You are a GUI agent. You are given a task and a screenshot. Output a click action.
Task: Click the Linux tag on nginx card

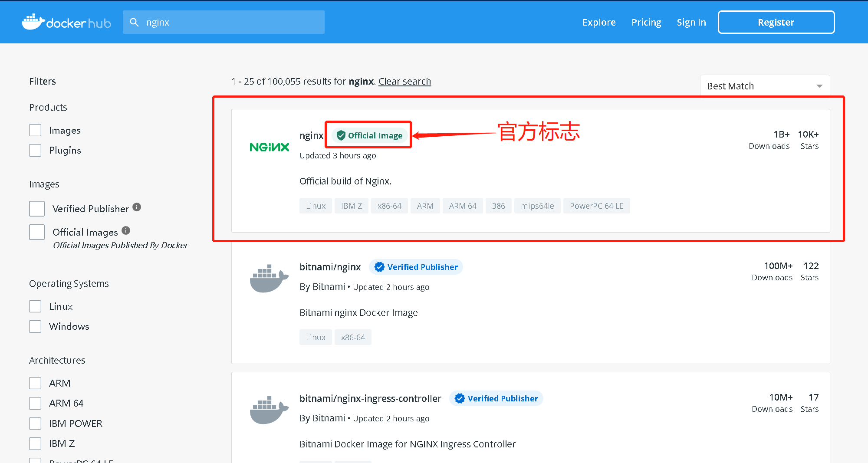(x=316, y=206)
